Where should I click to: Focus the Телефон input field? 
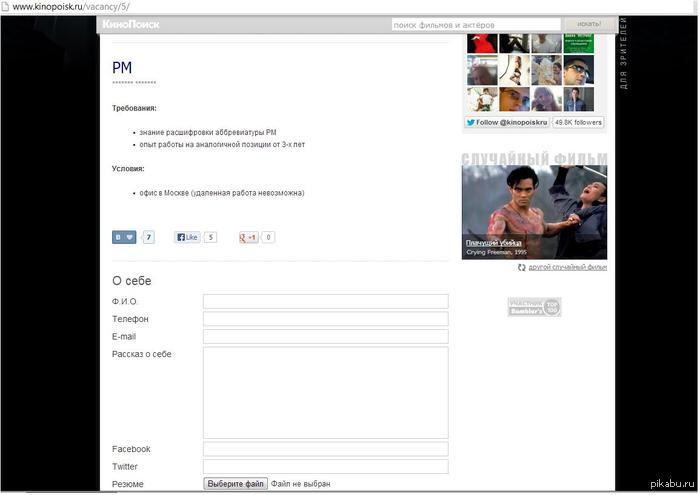[x=325, y=319]
